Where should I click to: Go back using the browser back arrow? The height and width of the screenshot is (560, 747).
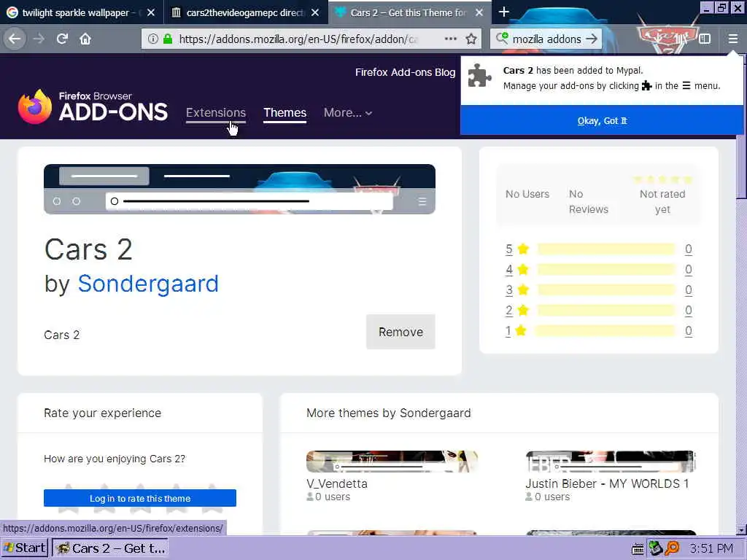click(x=15, y=39)
